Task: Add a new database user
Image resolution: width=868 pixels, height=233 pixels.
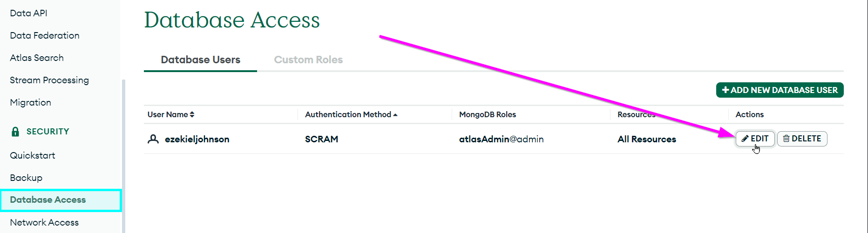Action: [x=780, y=90]
